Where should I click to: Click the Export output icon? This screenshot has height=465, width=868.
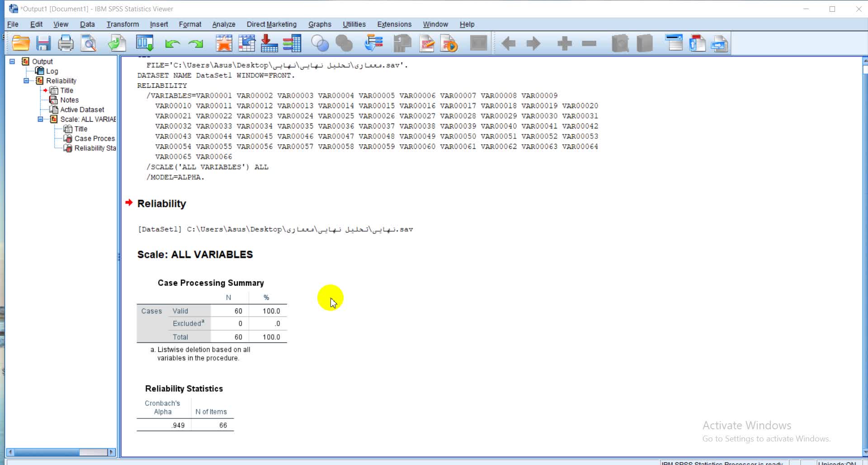(117, 43)
